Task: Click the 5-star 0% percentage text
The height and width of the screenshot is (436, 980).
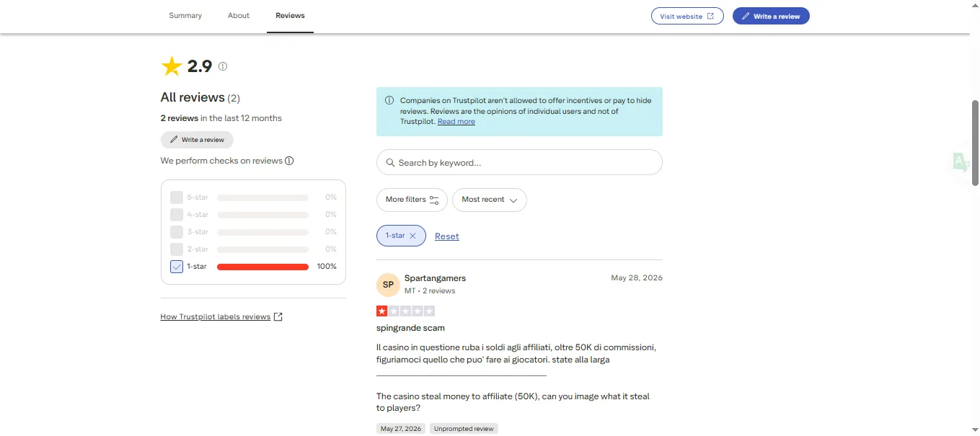Action: pos(331,197)
